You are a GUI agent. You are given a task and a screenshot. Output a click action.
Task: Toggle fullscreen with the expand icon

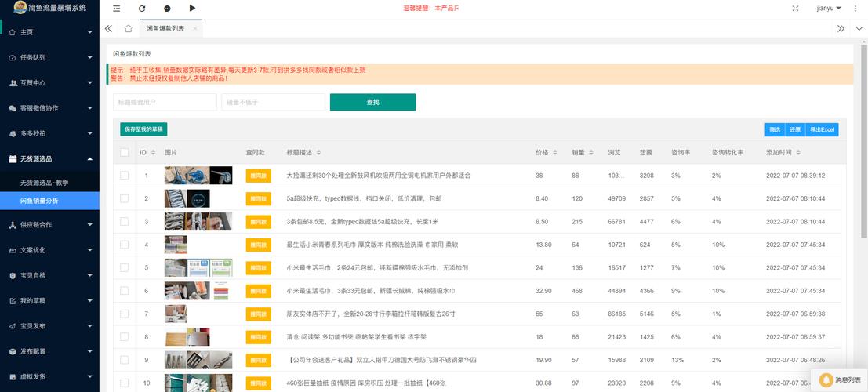point(796,9)
